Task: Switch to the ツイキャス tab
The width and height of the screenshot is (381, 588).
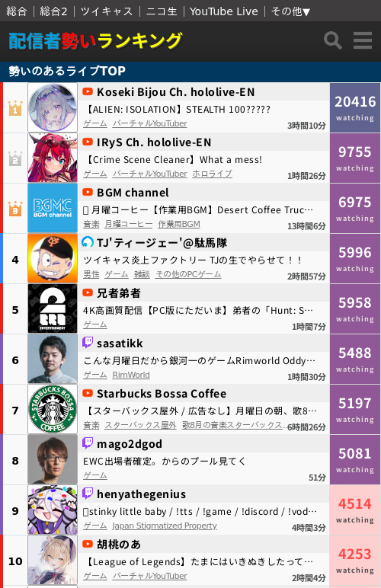Action: click(107, 11)
